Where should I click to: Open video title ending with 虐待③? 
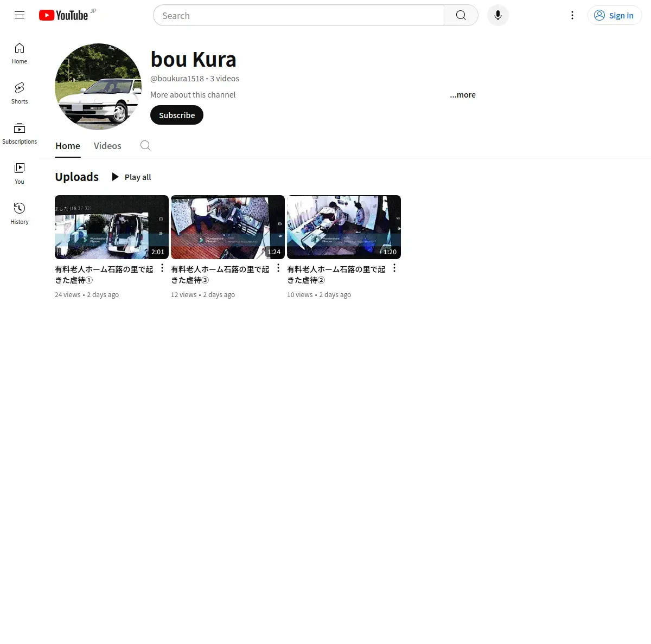(x=220, y=274)
